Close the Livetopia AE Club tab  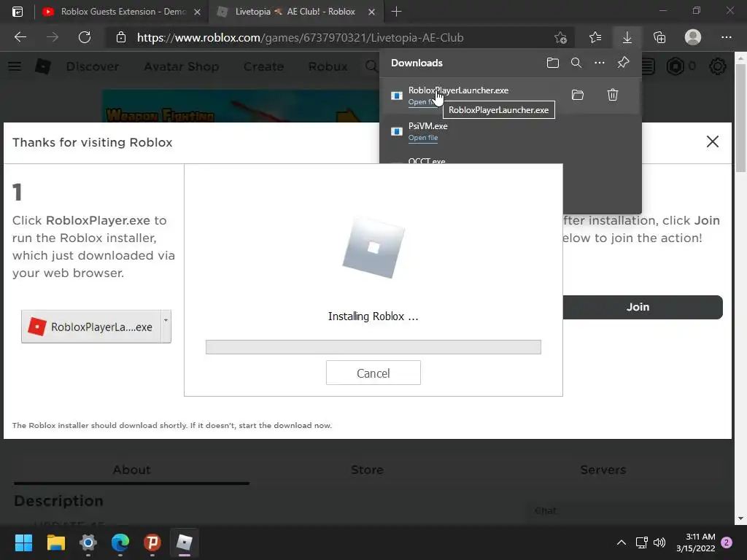371,12
